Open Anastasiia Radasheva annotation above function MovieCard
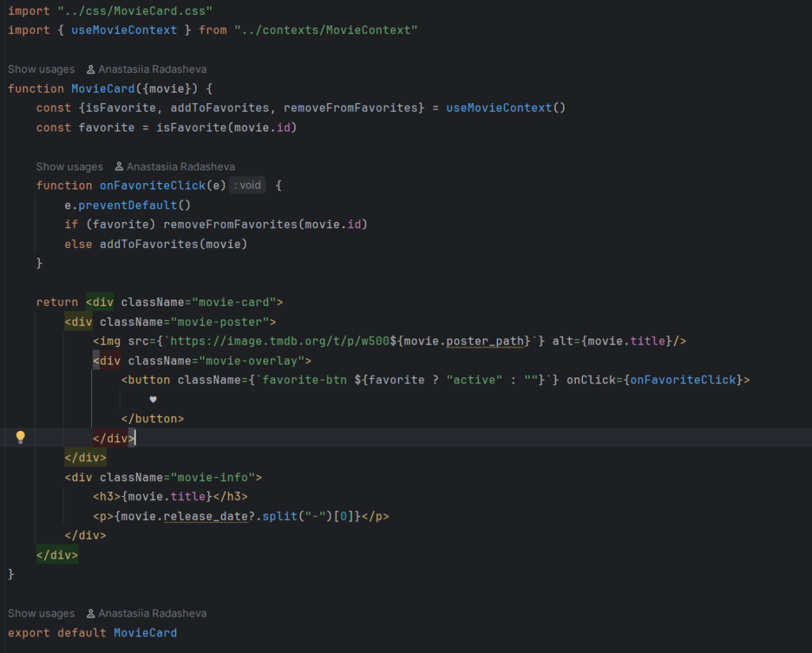812x653 pixels. click(x=152, y=69)
